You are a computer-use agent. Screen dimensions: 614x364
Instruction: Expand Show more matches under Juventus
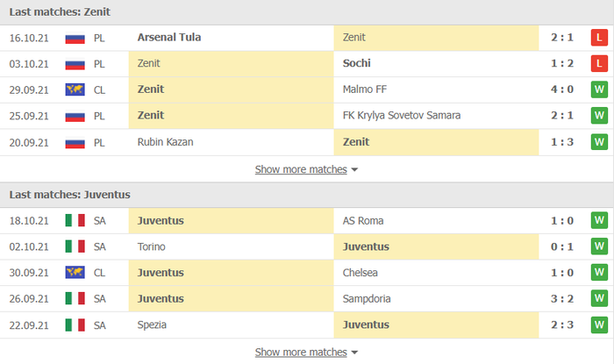point(301,353)
